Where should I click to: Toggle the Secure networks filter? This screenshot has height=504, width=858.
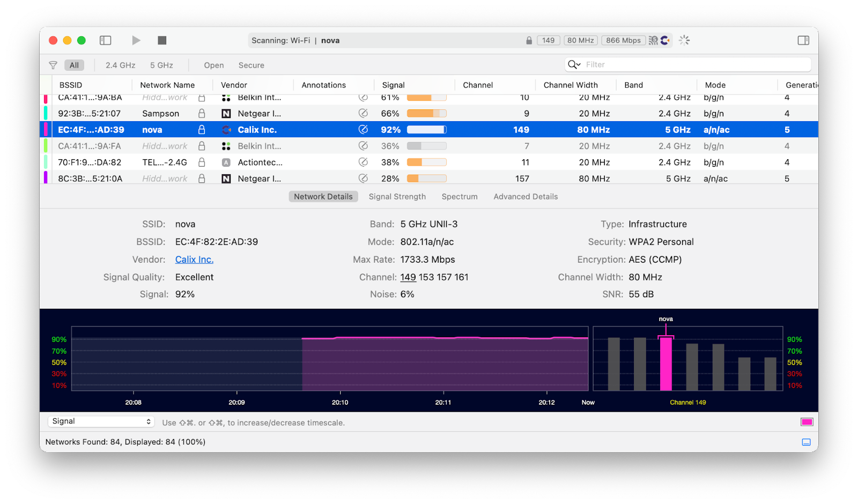tap(250, 65)
